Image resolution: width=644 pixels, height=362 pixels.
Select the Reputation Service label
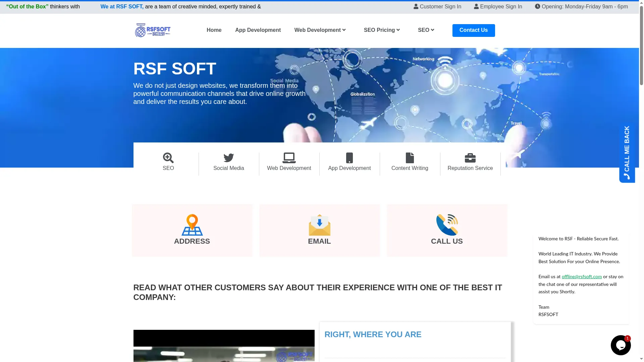470,168
